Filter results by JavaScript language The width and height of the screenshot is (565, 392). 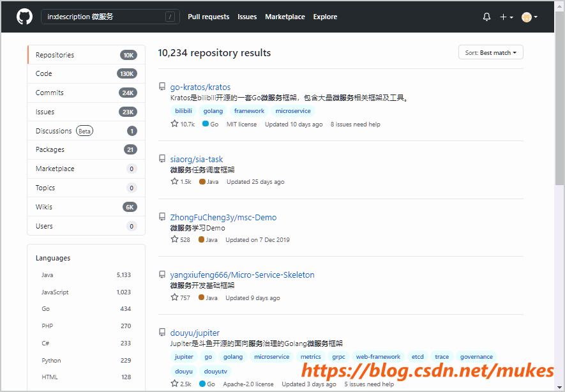tap(86, 292)
